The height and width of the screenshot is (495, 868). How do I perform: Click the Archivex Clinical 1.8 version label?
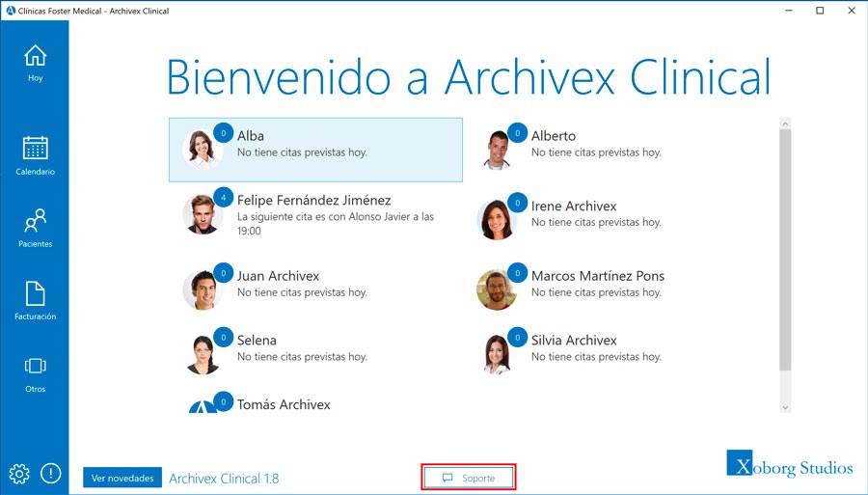click(224, 479)
